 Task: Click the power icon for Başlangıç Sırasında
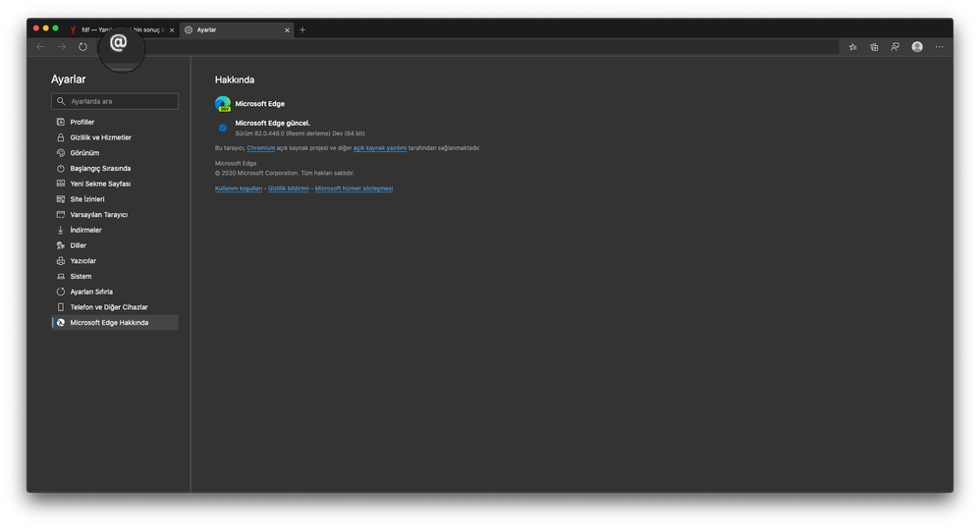coord(61,168)
